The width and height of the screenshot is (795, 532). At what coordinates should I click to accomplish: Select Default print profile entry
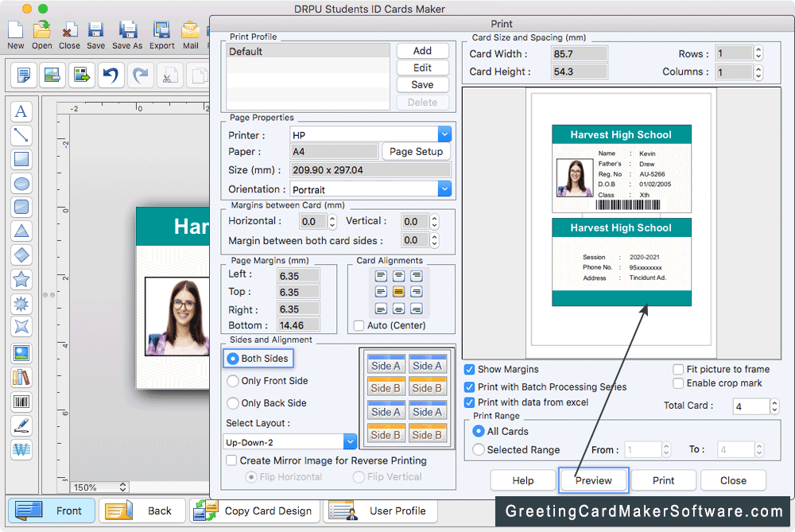308,51
